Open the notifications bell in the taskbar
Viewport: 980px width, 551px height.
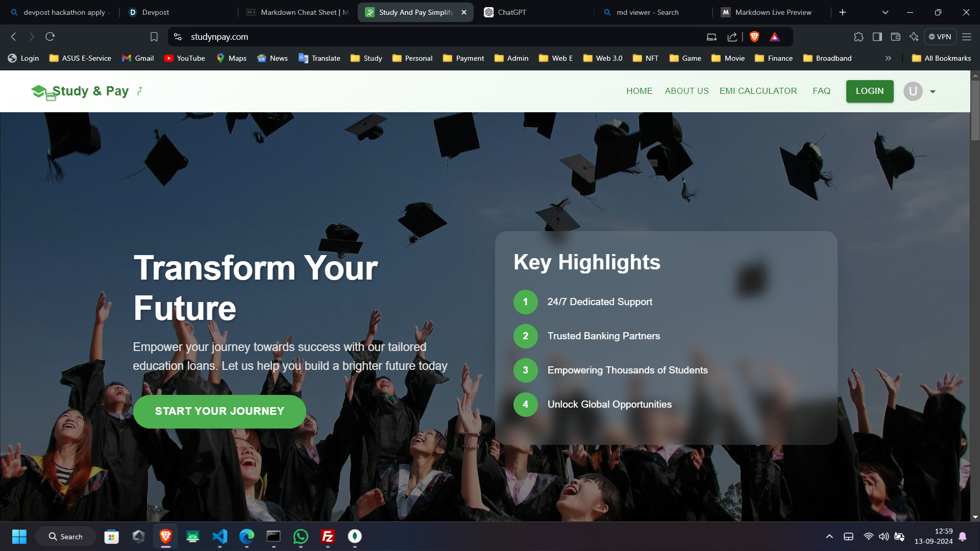click(x=963, y=536)
